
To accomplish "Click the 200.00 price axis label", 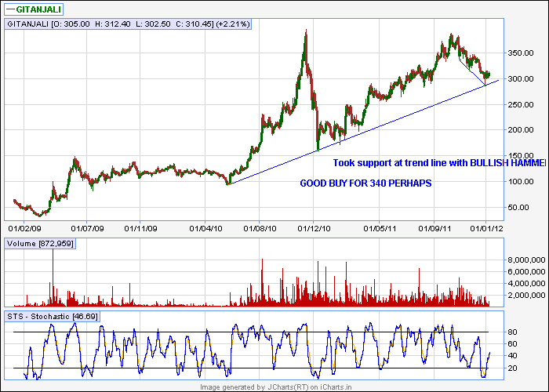I will 521,130.
